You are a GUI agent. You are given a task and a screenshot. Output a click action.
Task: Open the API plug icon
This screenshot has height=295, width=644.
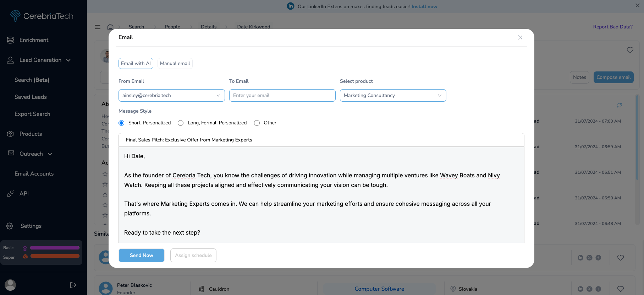10,194
